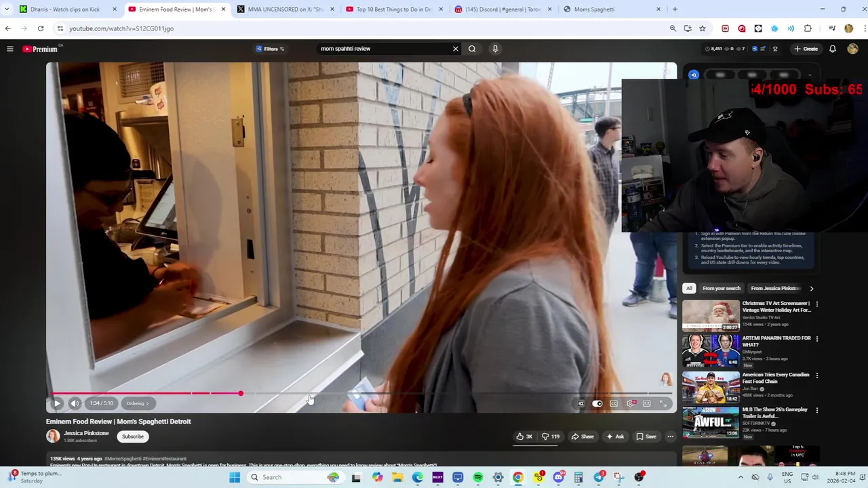Viewport: 868px width, 488px height.
Task: Enable closed captions on the video
Action: [614, 403]
